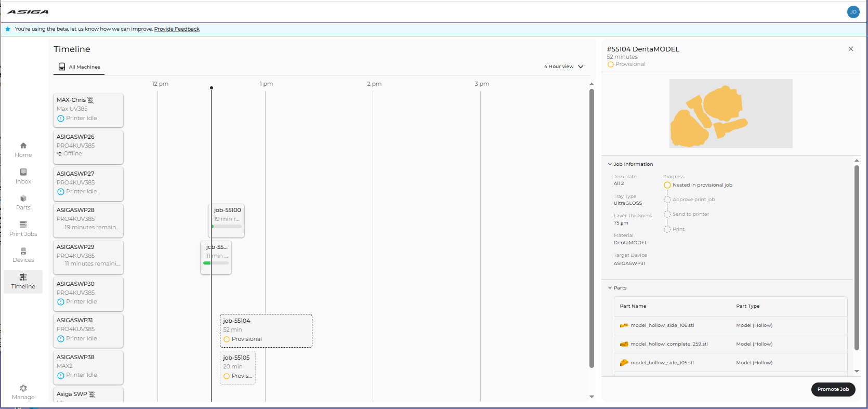868x409 pixels.
Task: Click the UltraGLOSS tray type value
Action: tap(628, 203)
